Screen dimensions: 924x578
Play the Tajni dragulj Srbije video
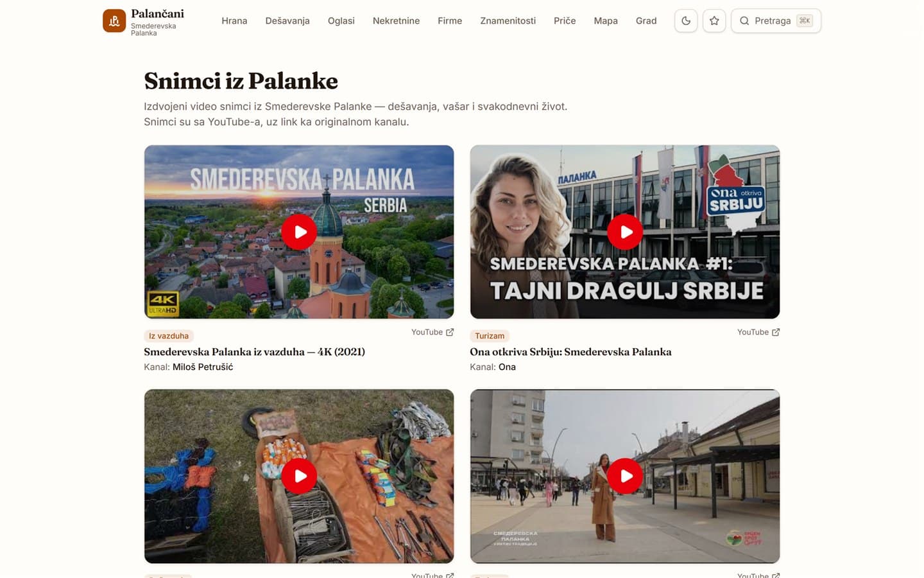point(625,232)
